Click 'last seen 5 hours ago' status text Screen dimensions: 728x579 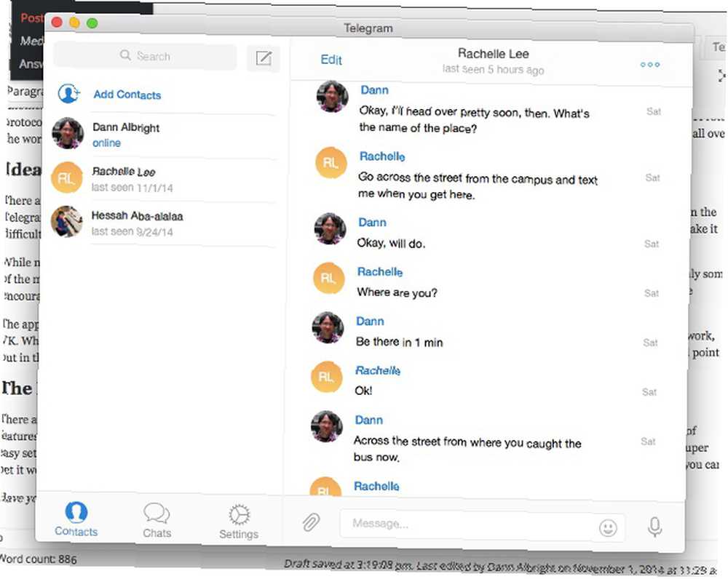click(x=493, y=70)
